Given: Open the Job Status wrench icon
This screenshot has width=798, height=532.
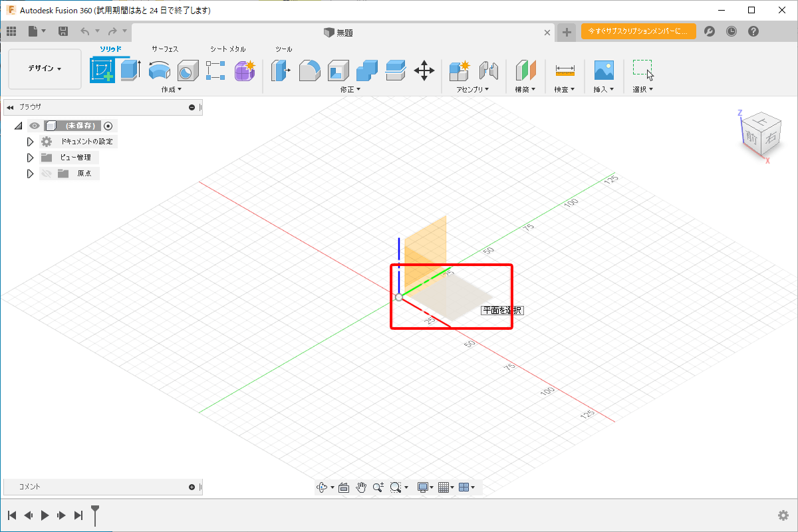Looking at the screenshot, I should [710, 31].
